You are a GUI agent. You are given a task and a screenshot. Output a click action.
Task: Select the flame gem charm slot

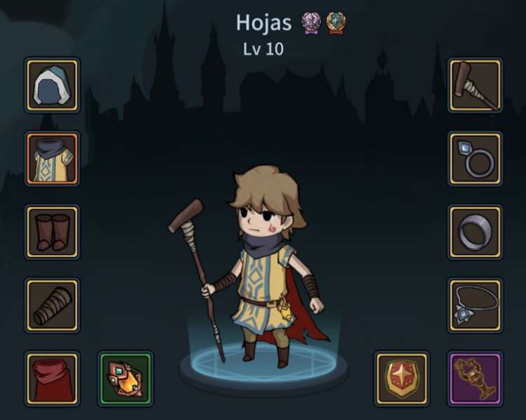click(126, 379)
